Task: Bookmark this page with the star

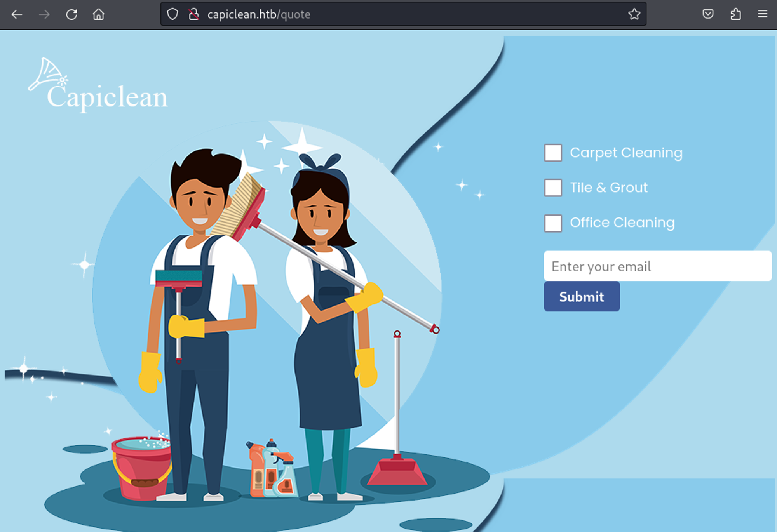Action: click(x=634, y=14)
